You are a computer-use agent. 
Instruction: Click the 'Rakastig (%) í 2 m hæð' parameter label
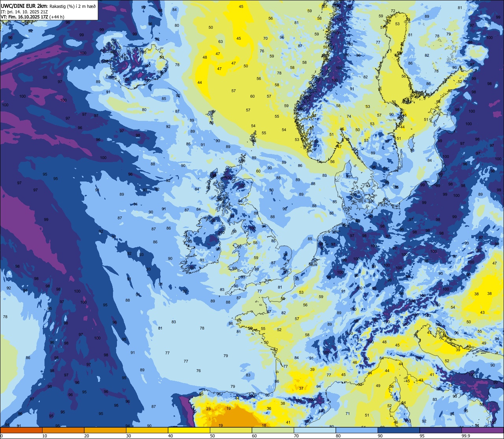coord(72,6)
